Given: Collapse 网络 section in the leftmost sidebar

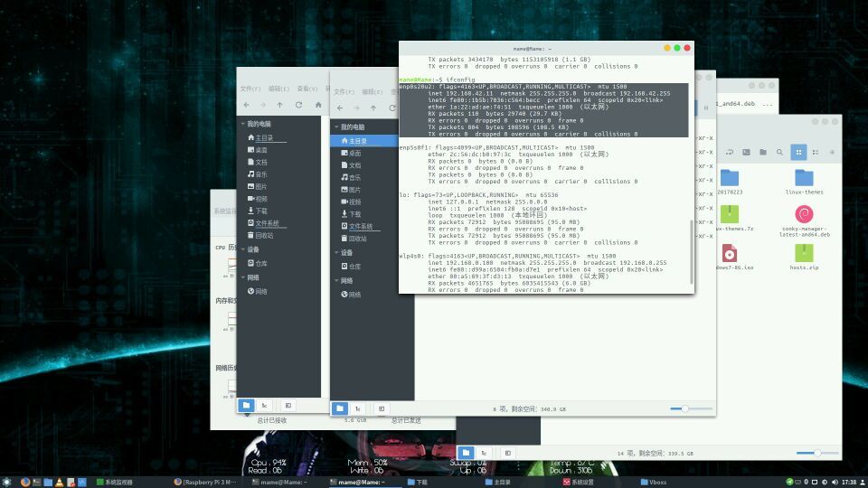Looking at the screenshot, I should click(x=242, y=278).
